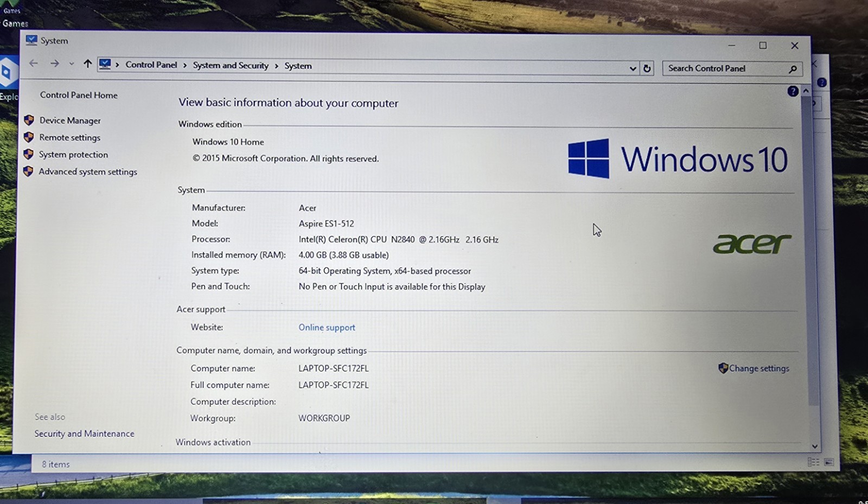This screenshot has width=868, height=504.
Task: Open System and Security breadcrumb
Action: point(231,65)
